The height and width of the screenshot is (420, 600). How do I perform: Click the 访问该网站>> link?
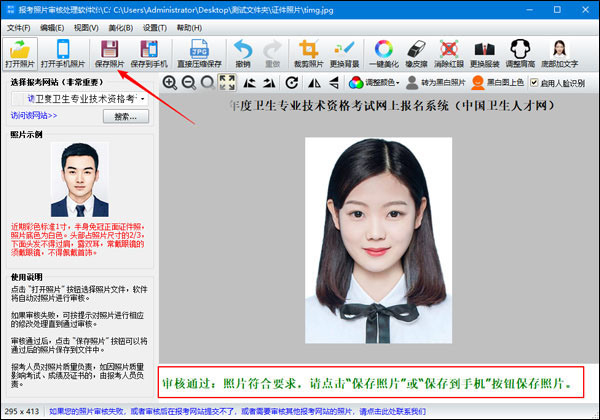34,117
